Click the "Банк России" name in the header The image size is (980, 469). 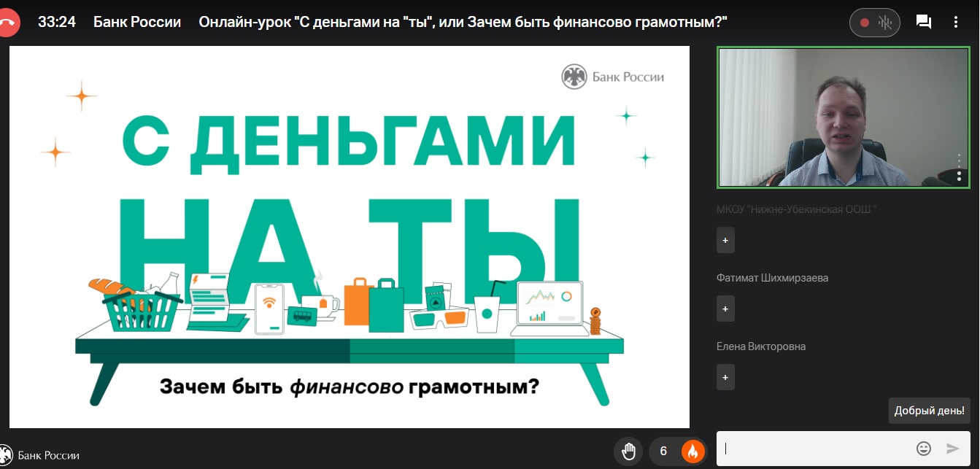click(x=137, y=22)
